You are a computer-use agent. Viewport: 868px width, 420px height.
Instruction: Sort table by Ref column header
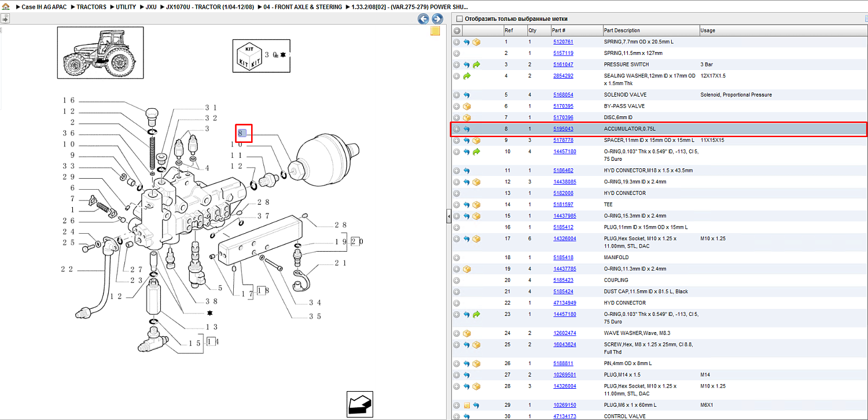508,31
